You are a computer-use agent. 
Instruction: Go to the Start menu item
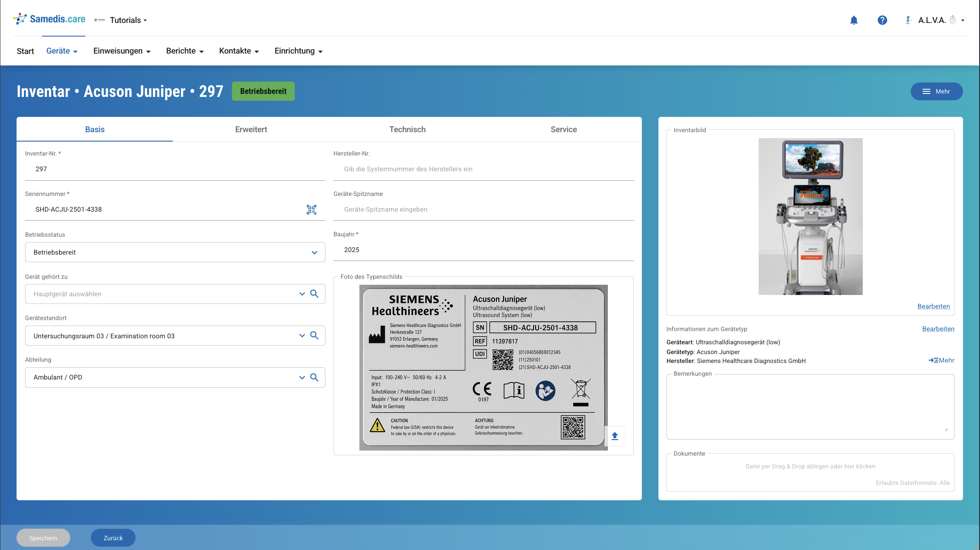25,51
